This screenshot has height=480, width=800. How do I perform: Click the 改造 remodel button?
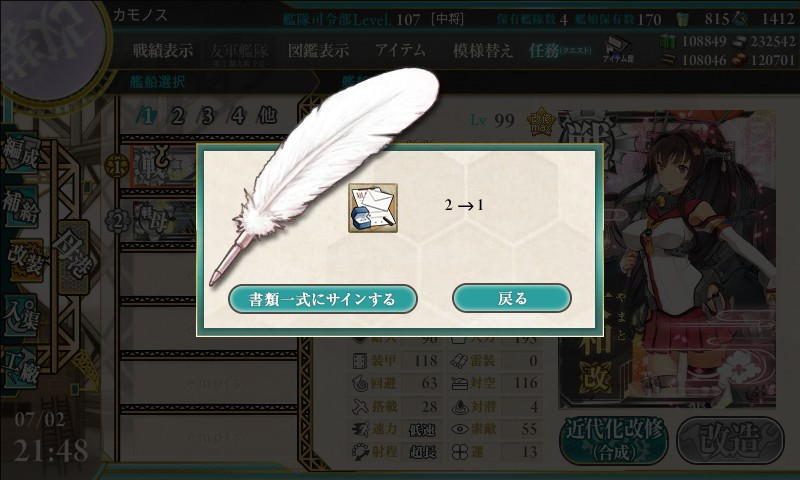click(x=731, y=441)
